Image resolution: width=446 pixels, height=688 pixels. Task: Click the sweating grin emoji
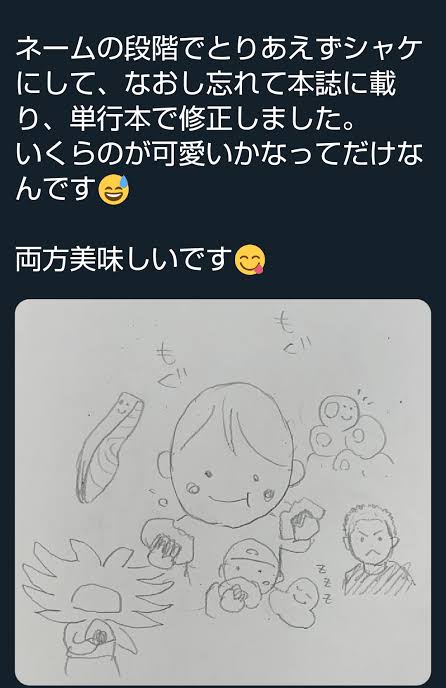coord(114,189)
